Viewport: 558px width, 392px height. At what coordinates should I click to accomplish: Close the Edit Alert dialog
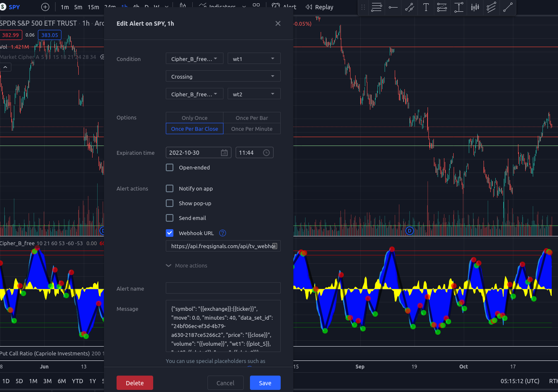[278, 24]
